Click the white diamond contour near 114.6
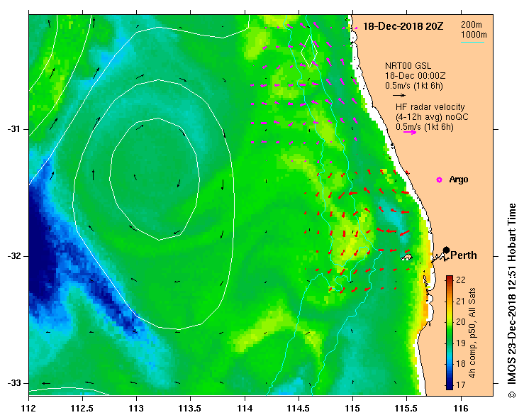Screen dimensions: 524x420 tap(309, 51)
